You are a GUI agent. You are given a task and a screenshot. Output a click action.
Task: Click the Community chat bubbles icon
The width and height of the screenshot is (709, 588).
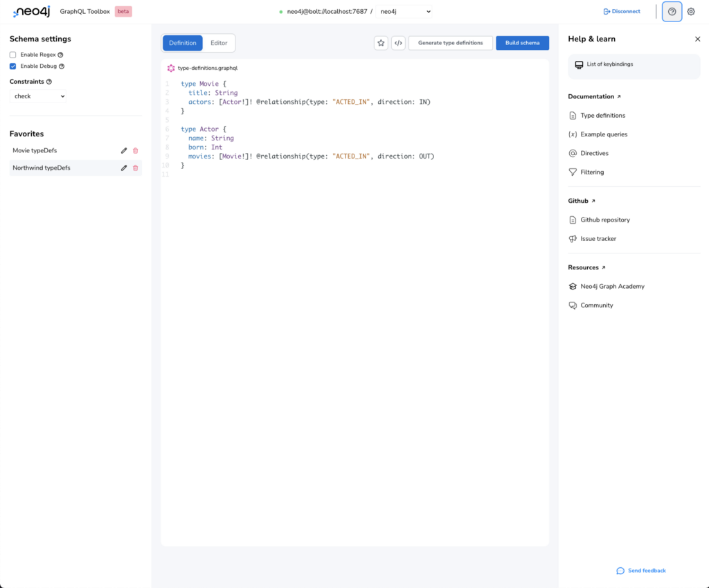573,305
